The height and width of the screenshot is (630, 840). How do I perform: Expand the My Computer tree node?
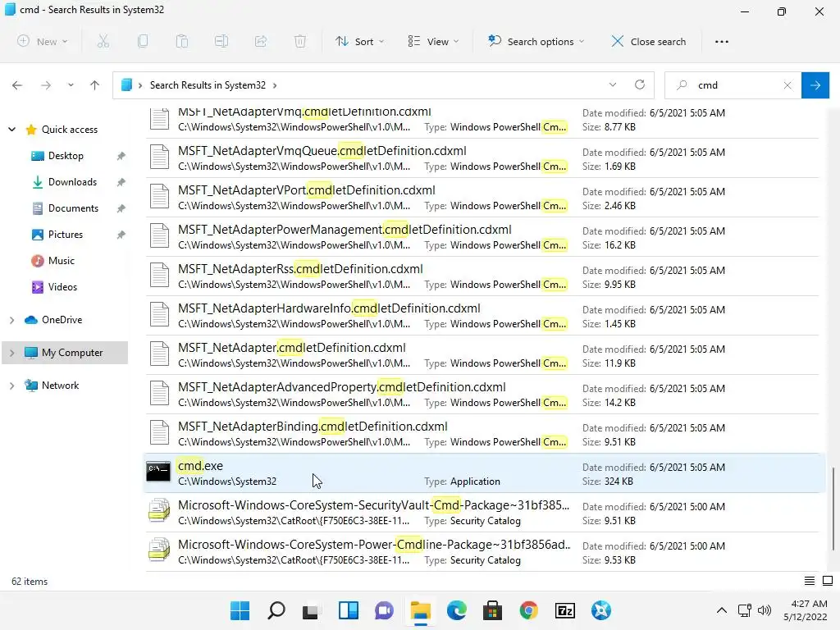(x=11, y=353)
